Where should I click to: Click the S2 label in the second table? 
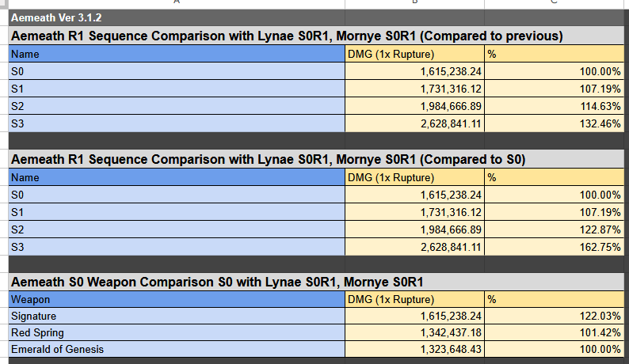click(x=177, y=229)
